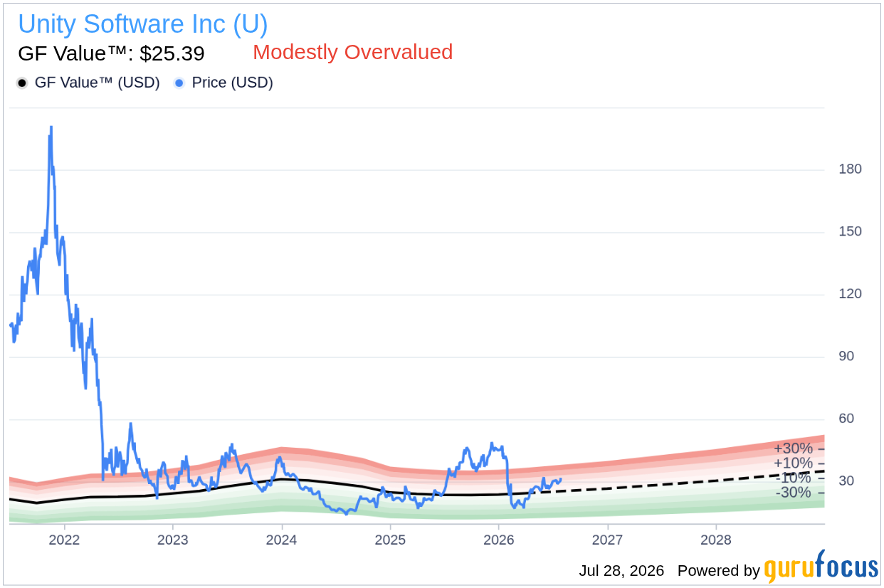Viewport: 884px width, 588px height.
Task: Click the 2024 x-axis label
Action: (282, 540)
